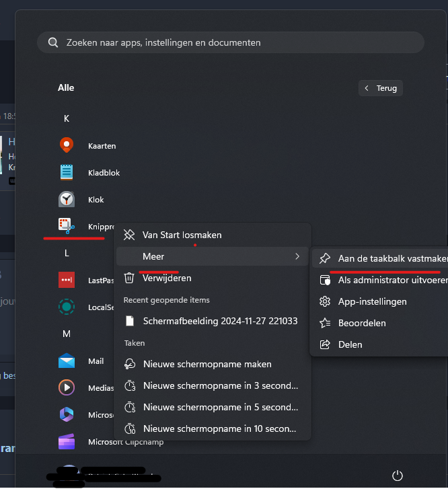Launch the Mail app icon
This screenshot has height=489, width=448.
click(x=67, y=361)
